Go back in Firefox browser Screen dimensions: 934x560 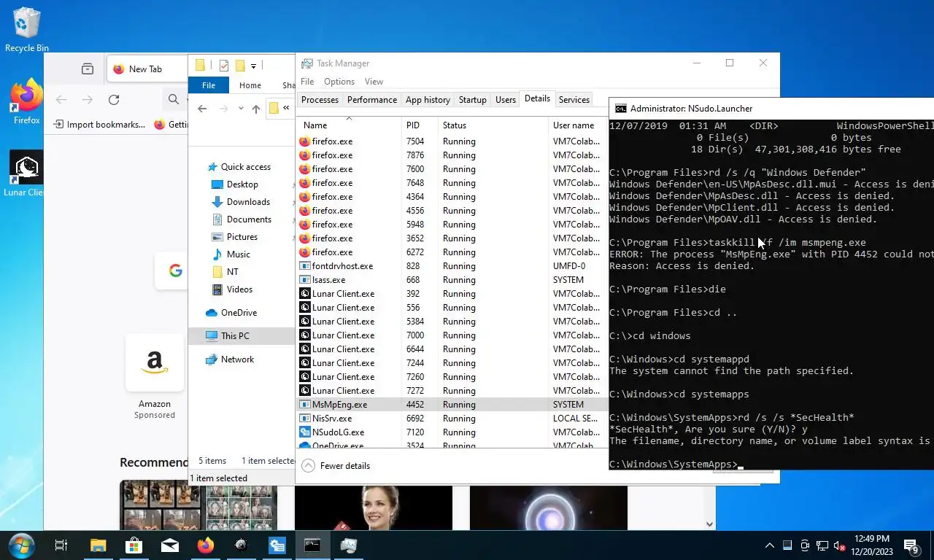[61, 100]
